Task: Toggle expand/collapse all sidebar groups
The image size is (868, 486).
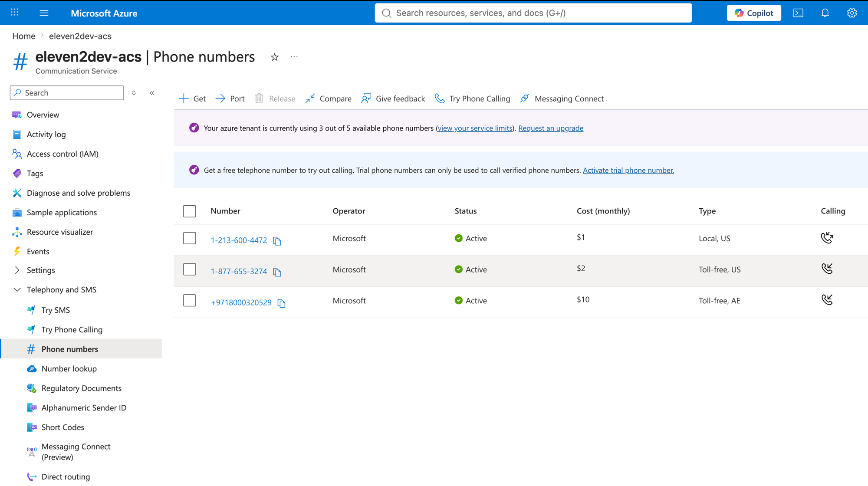Action: coord(134,93)
